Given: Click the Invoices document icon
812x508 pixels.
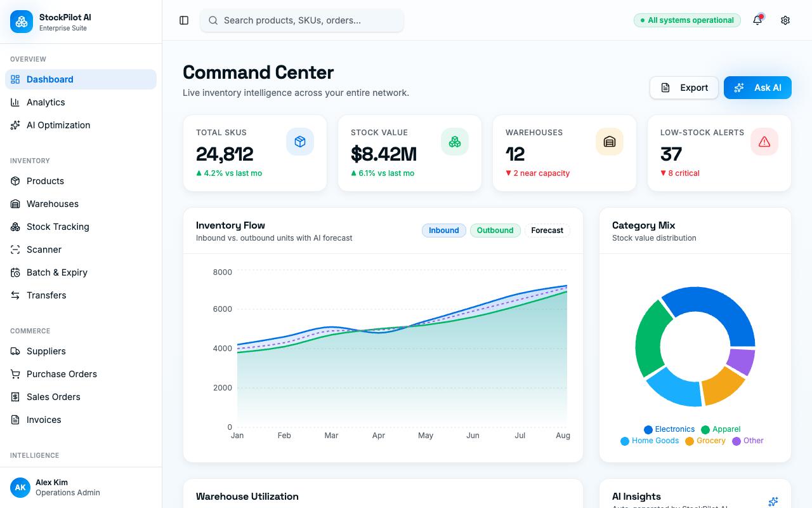Looking at the screenshot, I should coord(15,420).
